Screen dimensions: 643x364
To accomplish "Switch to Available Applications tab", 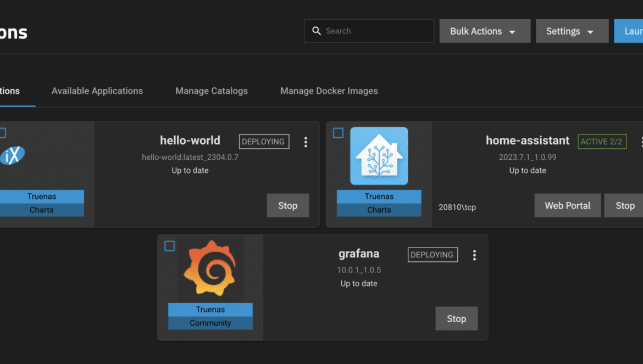I will (x=97, y=91).
